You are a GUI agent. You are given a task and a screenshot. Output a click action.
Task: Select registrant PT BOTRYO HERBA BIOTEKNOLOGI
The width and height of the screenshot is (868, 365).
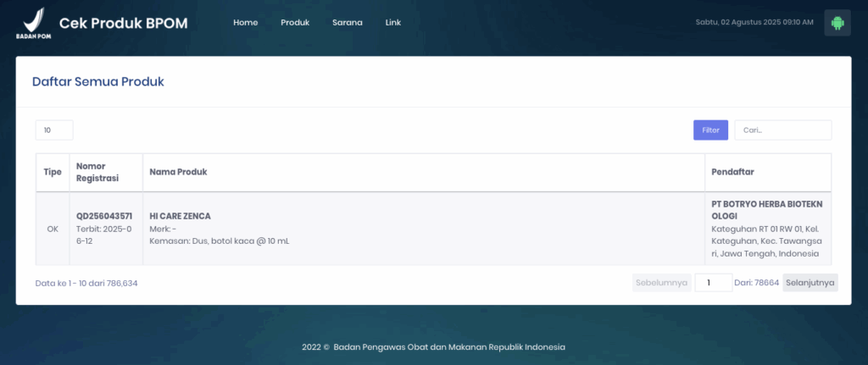(x=766, y=209)
